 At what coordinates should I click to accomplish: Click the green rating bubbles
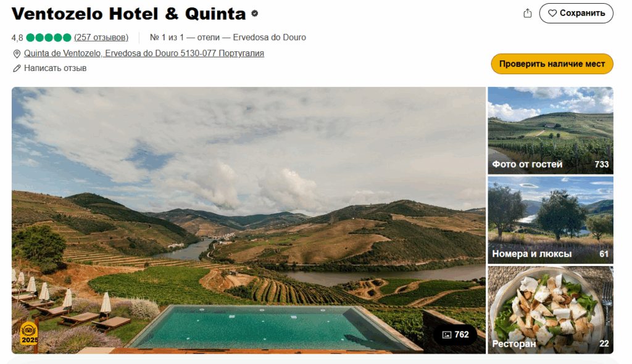49,38
